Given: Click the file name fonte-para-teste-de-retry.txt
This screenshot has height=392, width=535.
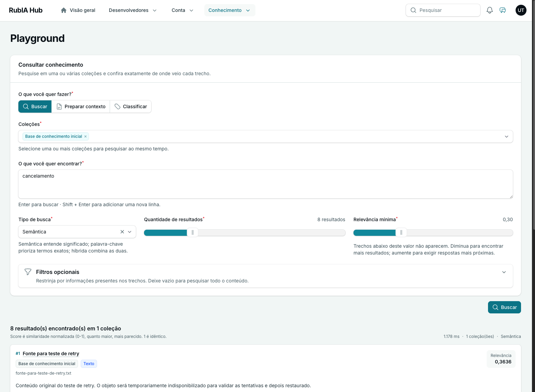Looking at the screenshot, I should (44, 373).
